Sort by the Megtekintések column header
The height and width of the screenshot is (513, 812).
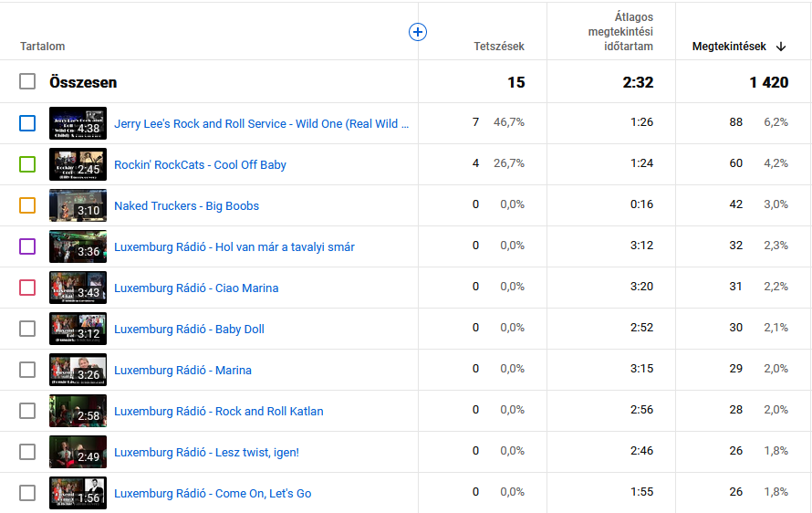pyautogui.click(x=730, y=47)
